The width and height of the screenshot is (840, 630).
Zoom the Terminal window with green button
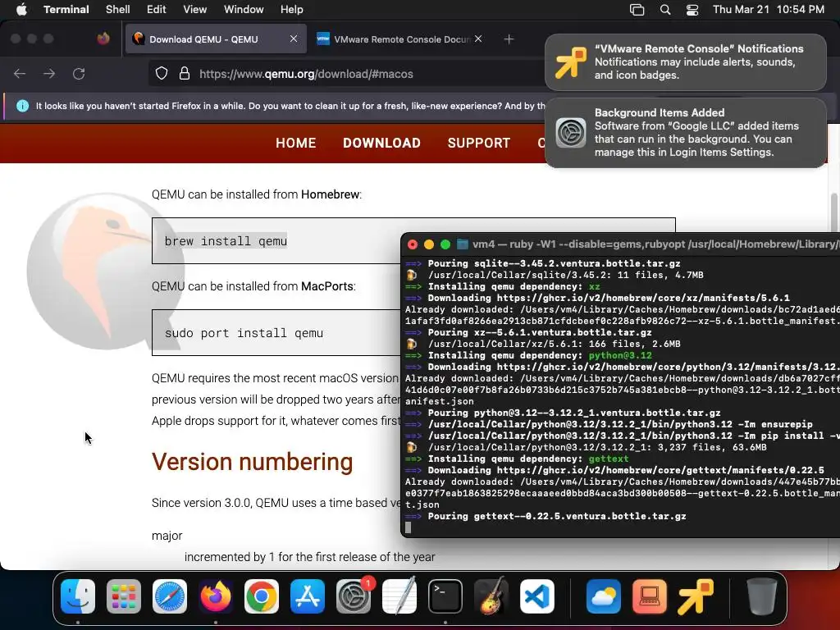point(445,244)
